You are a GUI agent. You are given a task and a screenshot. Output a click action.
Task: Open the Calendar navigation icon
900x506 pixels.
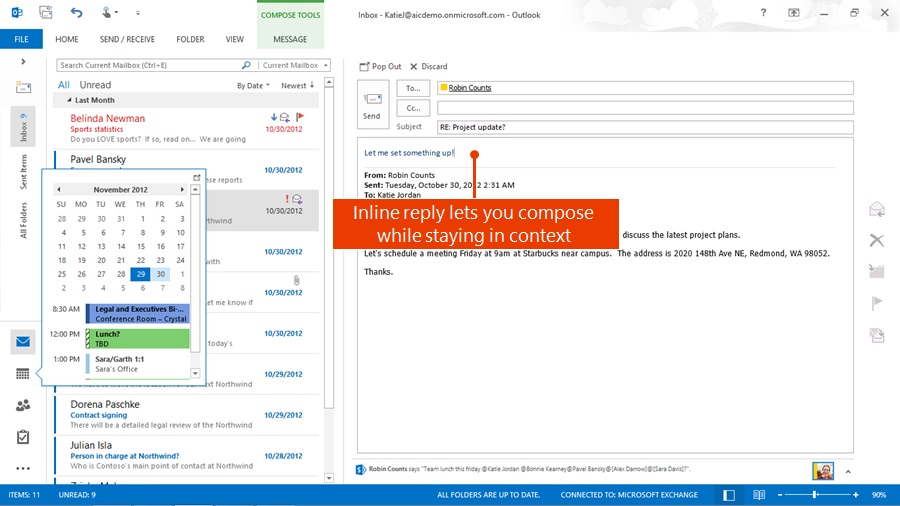[x=22, y=374]
